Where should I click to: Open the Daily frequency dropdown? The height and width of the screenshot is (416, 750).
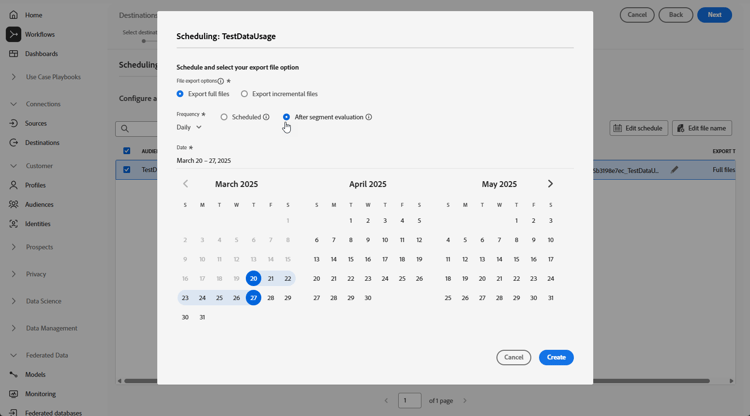[x=189, y=127]
